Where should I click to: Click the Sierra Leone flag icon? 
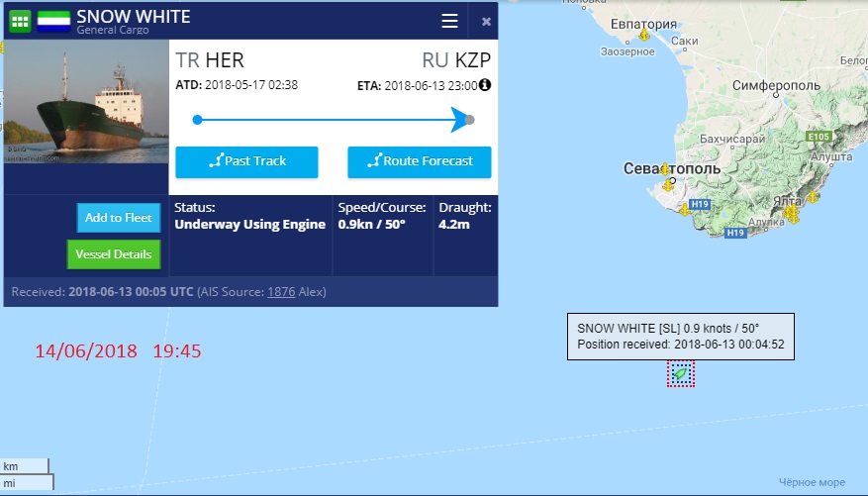[x=53, y=21]
